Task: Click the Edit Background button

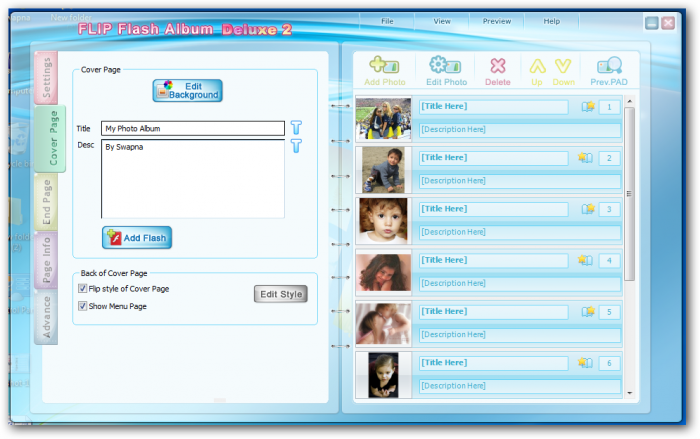Action: (188, 91)
